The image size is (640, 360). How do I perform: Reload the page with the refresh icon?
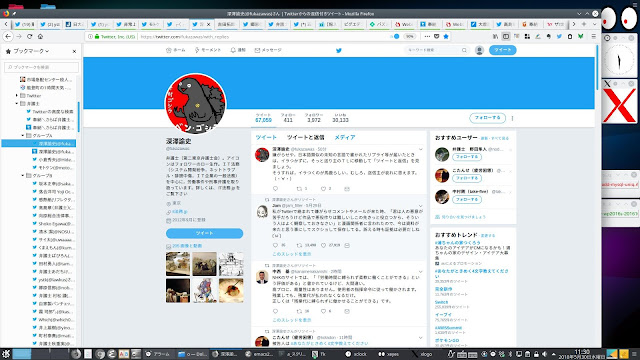tap(29, 36)
